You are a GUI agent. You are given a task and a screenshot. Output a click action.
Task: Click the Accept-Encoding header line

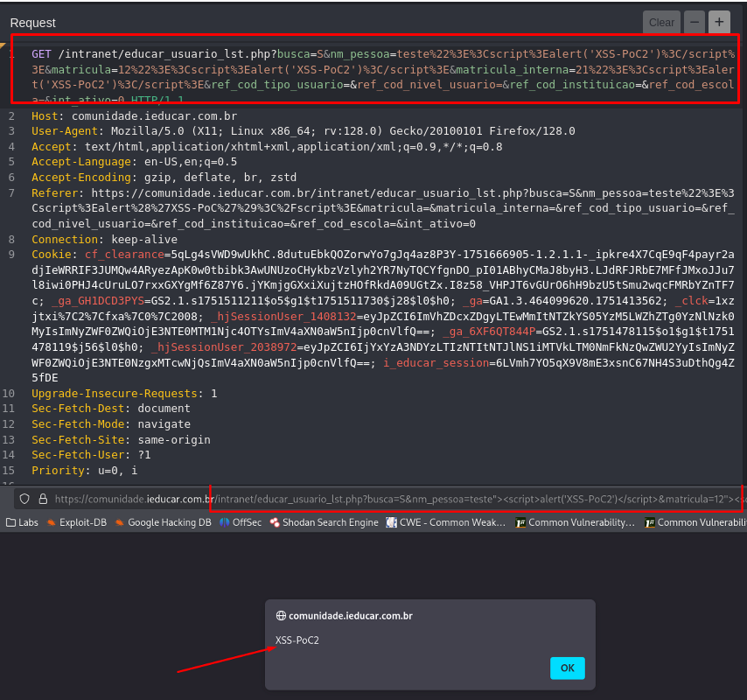pos(164,178)
